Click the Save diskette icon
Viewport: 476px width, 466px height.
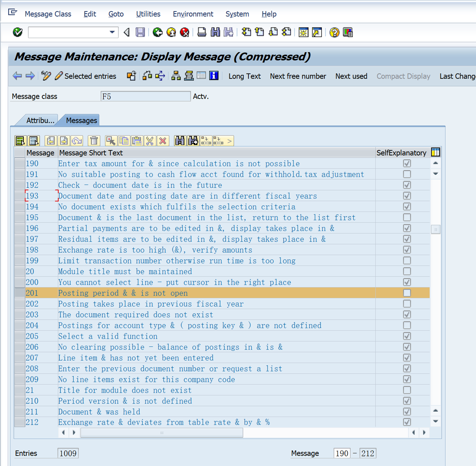coord(140,32)
